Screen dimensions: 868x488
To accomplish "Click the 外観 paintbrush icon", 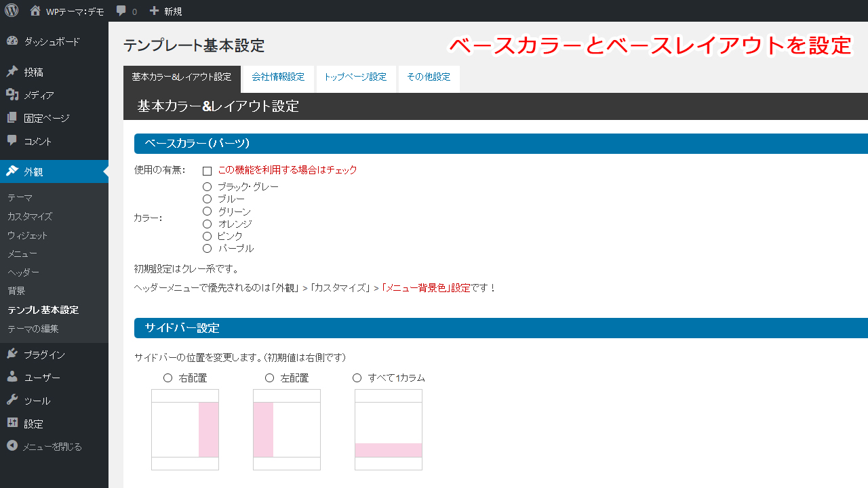I will (x=12, y=171).
